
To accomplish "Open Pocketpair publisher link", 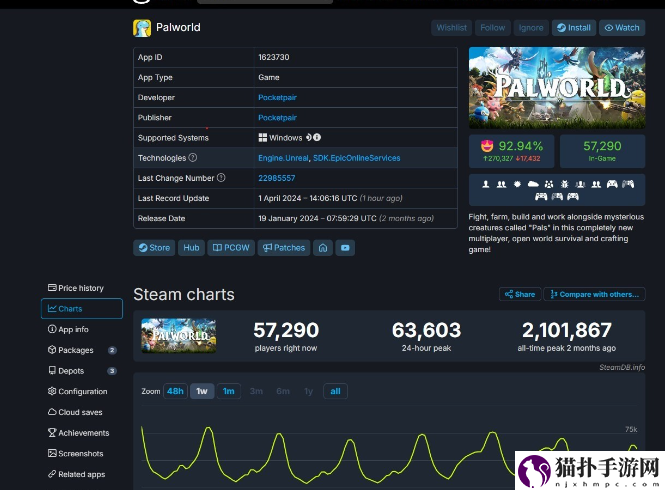I will click(x=277, y=118).
